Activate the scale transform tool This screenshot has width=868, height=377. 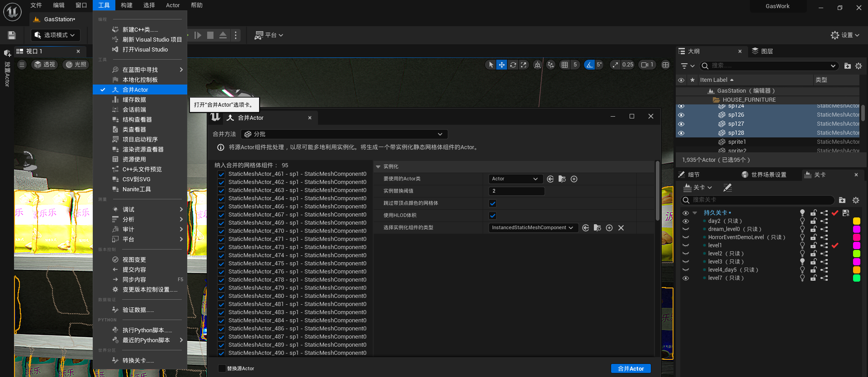523,65
